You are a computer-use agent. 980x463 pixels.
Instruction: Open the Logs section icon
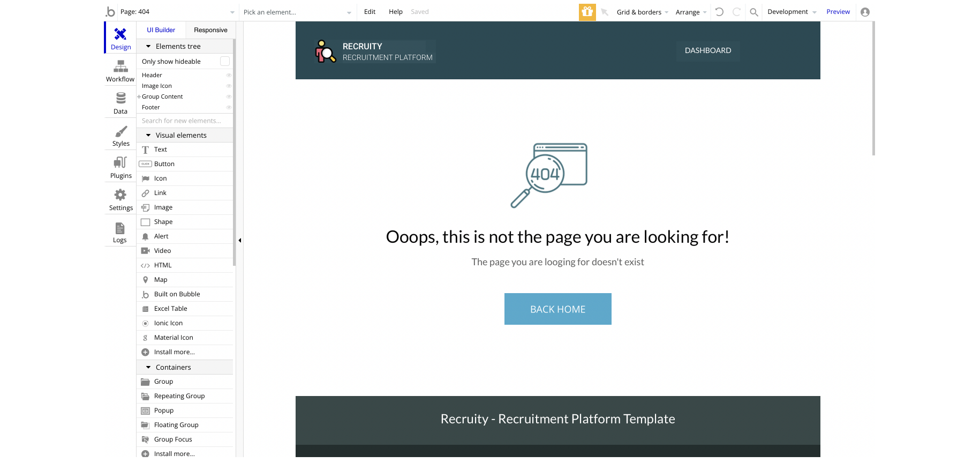pos(120,228)
